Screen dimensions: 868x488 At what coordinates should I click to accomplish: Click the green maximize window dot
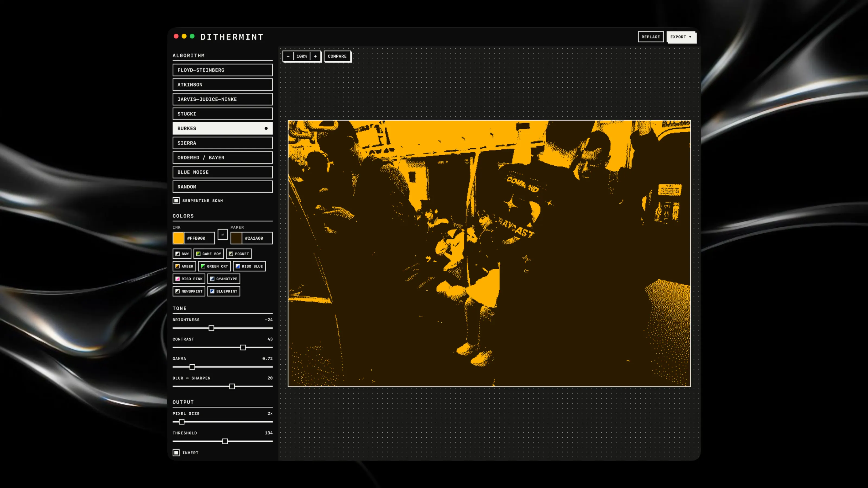192,36
